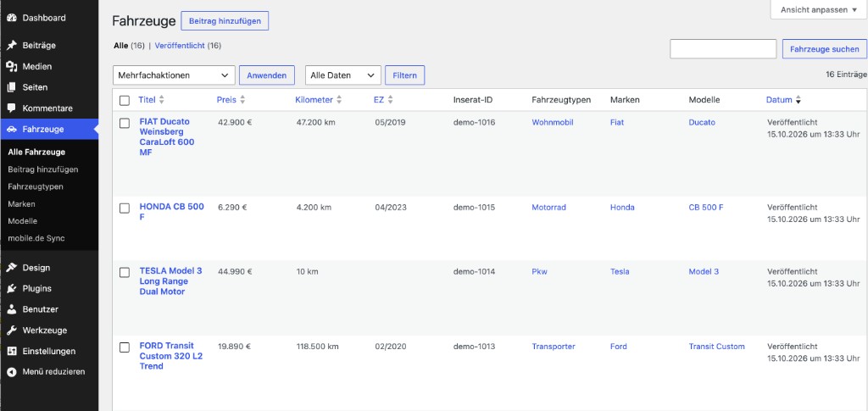The width and height of the screenshot is (868, 411).
Task: Click the Anwenden button
Action: (x=267, y=75)
